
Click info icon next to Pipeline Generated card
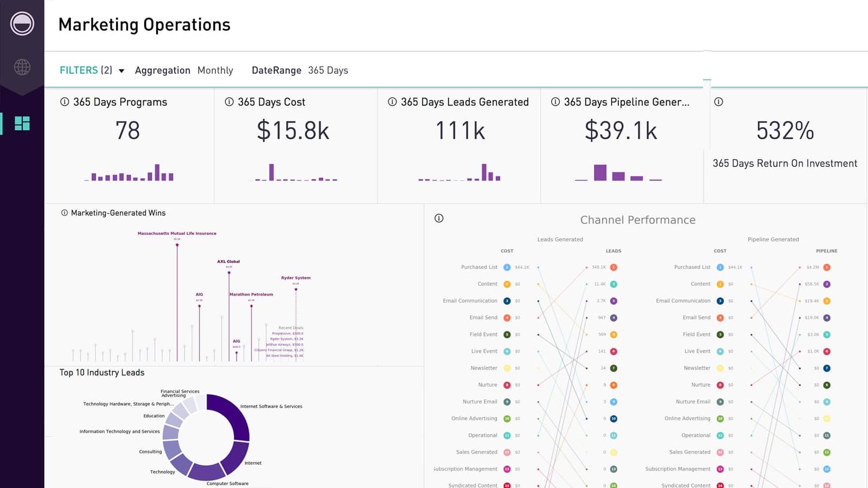pyautogui.click(x=556, y=102)
